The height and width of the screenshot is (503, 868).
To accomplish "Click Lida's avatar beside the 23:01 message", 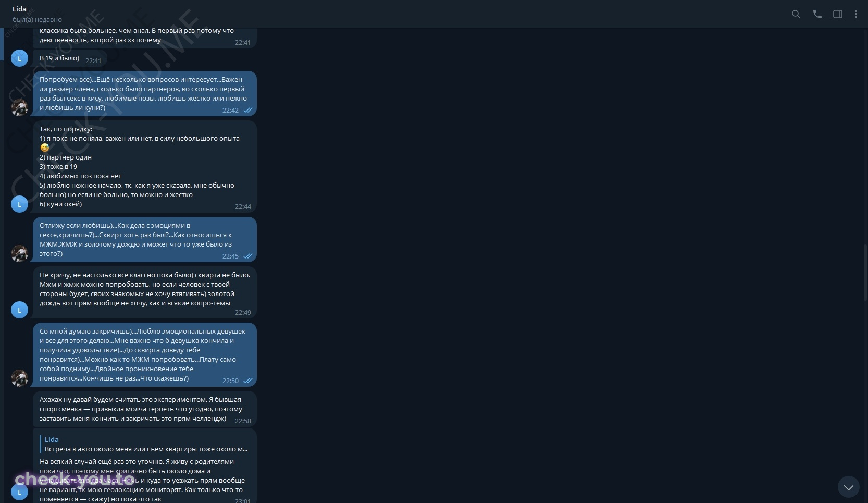I will coord(19,492).
